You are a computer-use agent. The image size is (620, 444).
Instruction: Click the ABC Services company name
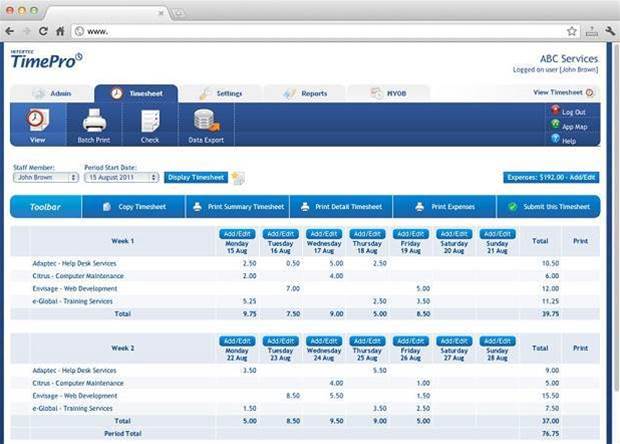(x=569, y=59)
